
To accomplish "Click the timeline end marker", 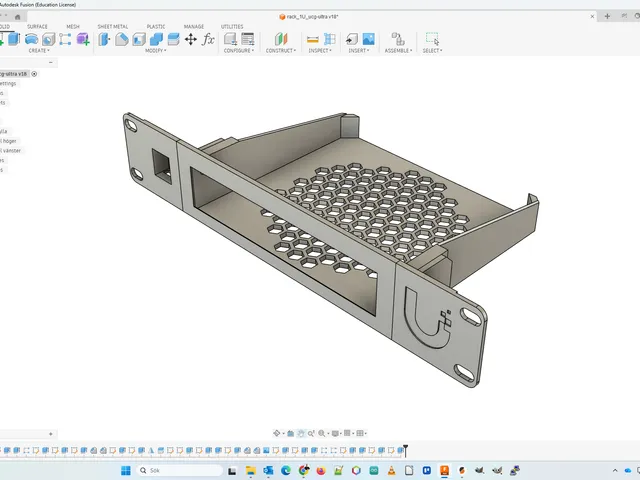I will [405, 451].
